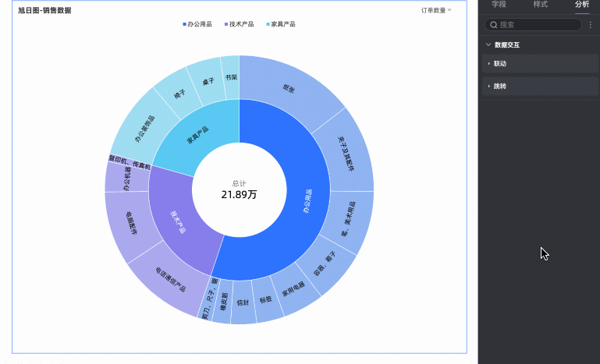
Task: Select the inner 家具产品 ring segment
Action: click(x=198, y=135)
